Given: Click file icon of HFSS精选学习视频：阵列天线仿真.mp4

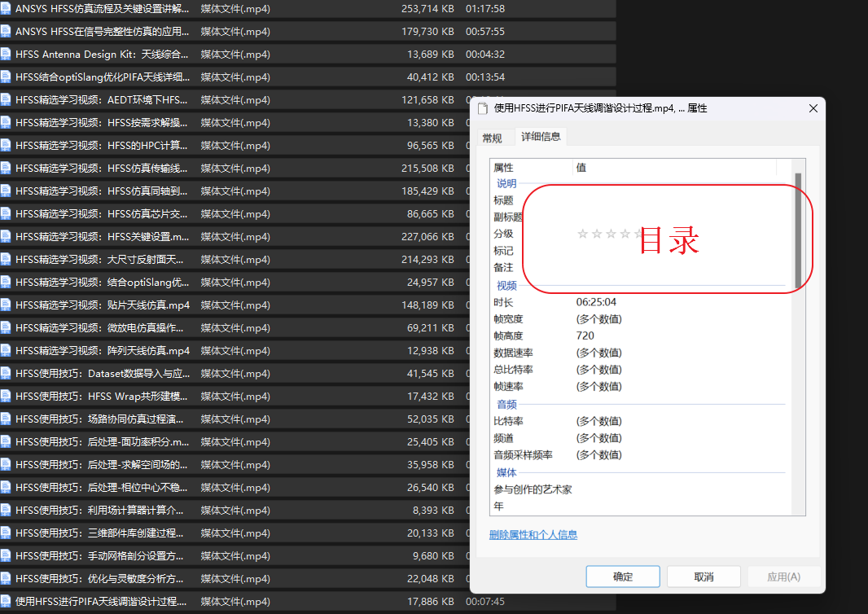Looking at the screenshot, I should click(6, 350).
